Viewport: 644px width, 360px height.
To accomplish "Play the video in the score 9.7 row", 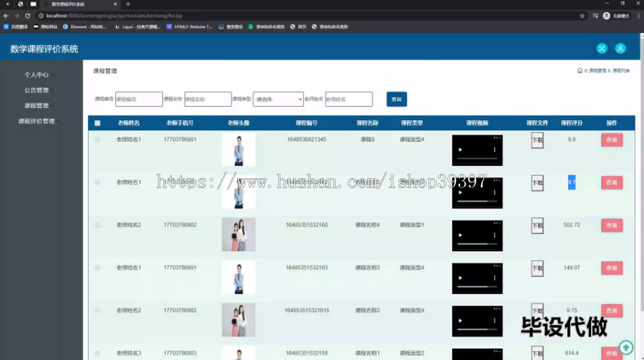I will [460, 193].
